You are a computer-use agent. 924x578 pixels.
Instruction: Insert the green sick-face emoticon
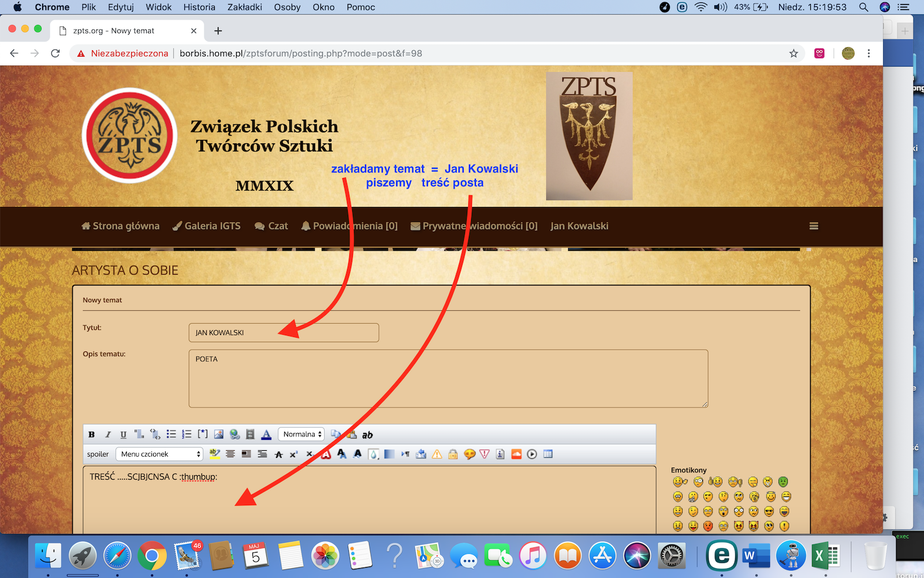(x=783, y=482)
